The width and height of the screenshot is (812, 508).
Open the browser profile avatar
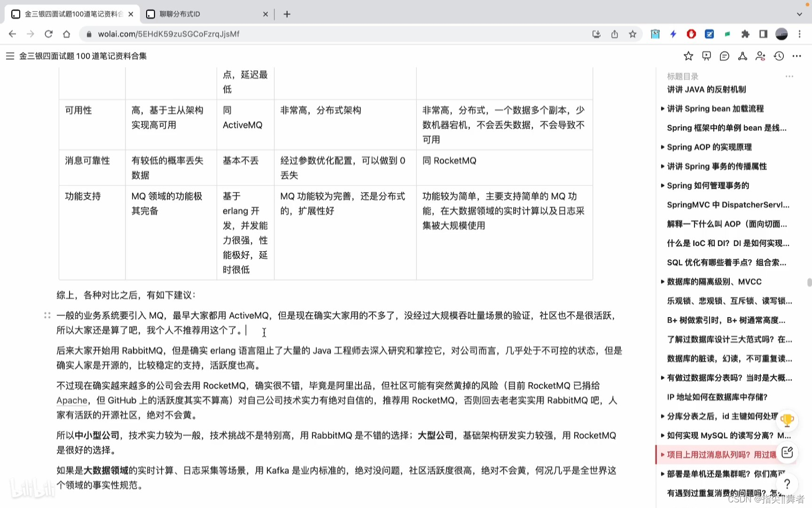[x=781, y=34]
